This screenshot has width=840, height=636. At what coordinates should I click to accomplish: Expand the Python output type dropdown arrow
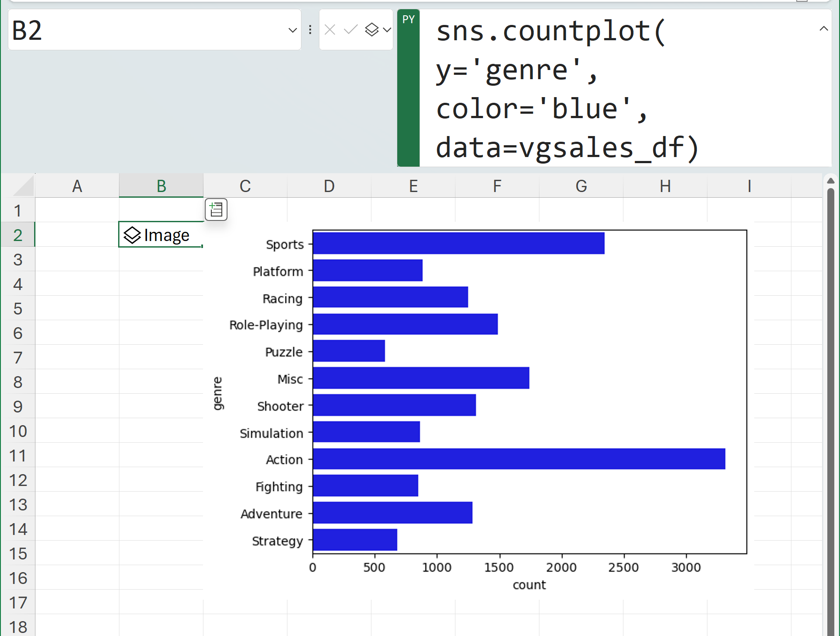(387, 30)
